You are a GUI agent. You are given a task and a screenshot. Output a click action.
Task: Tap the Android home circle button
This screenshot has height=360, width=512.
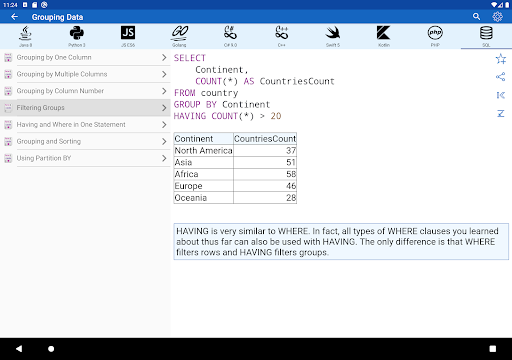pos(51,349)
